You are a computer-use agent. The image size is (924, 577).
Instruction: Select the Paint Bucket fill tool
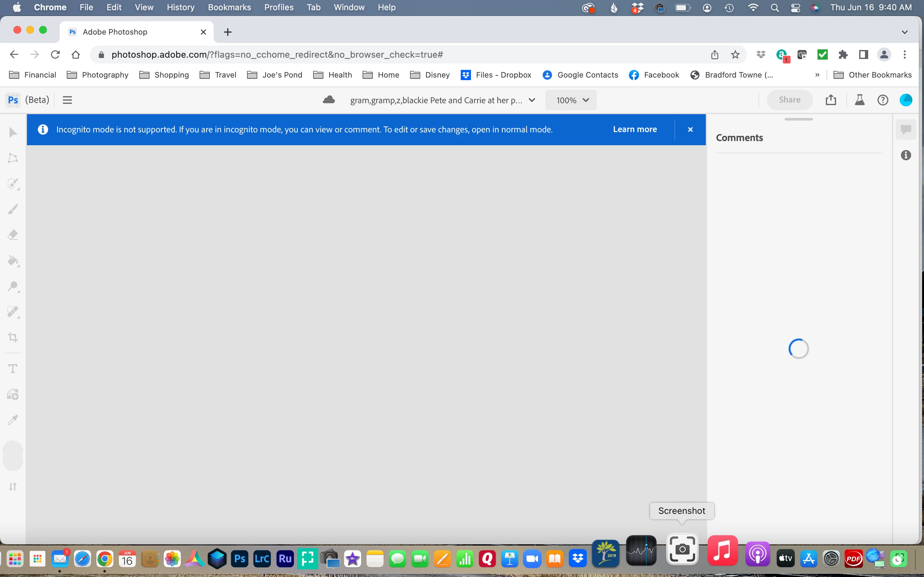(13, 261)
